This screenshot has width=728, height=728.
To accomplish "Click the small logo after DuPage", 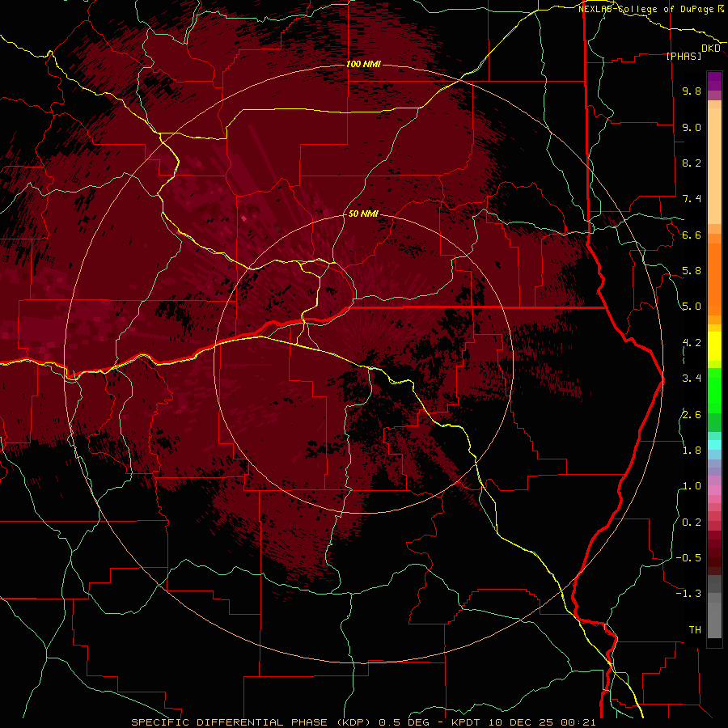I will tap(721, 9).
